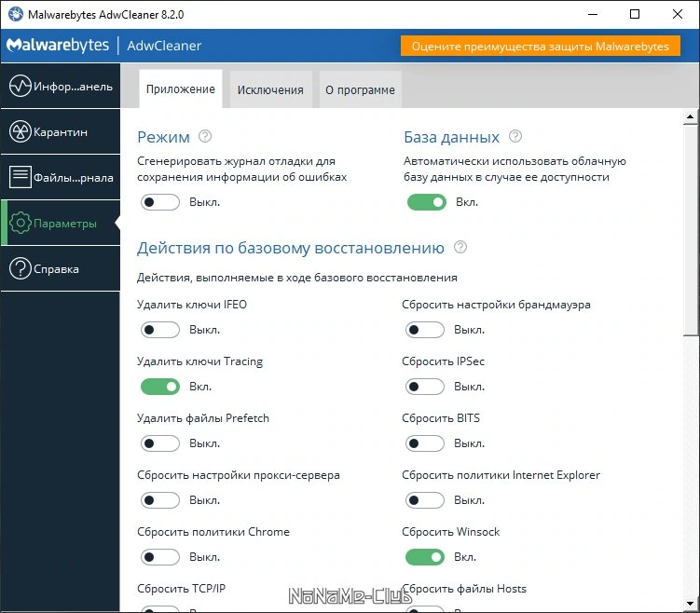Click help icon beside Действия по базовому восстановлению
700x613 pixels.
(x=460, y=247)
